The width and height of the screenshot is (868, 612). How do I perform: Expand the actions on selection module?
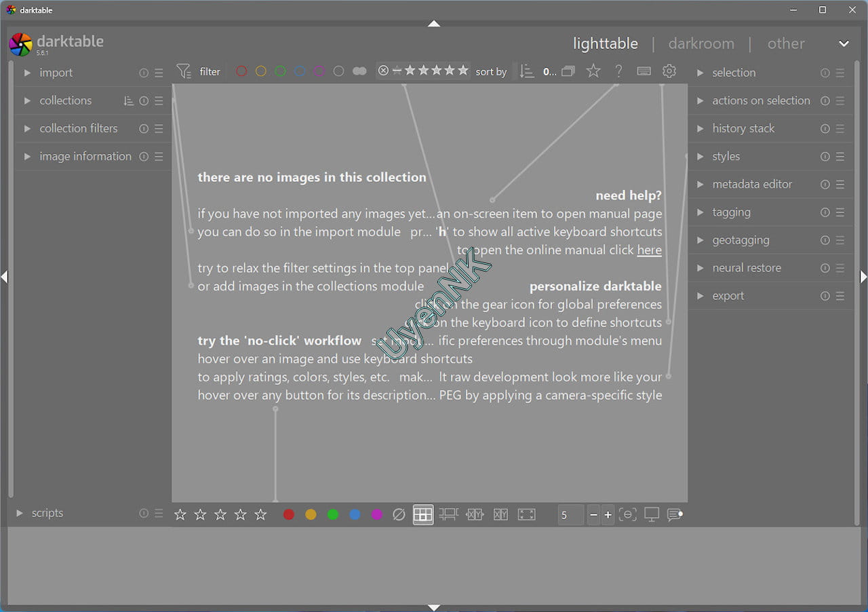click(701, 101)
